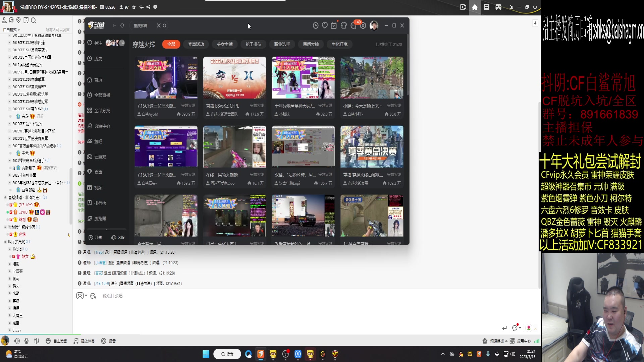Viewport: 644px width, 362px height.
Task: Toggle microphone in YY bottom bar
Action: click(26, 341)
